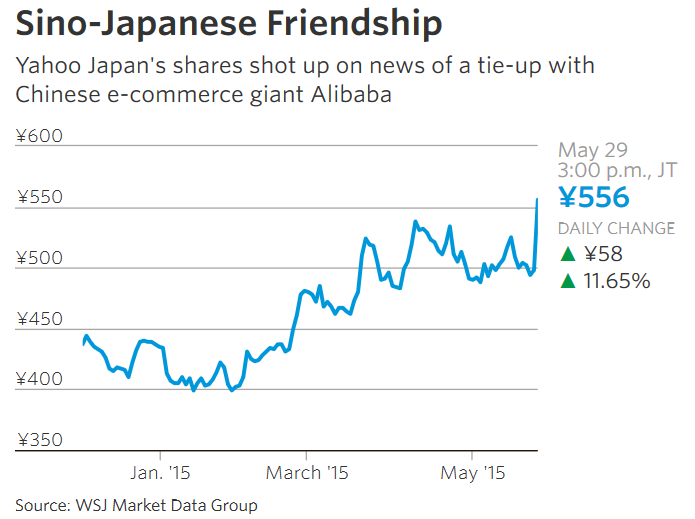Screen dimensions: 695x519
Task: Click the 11.65% change value
Action: click(x=617, y=281)
